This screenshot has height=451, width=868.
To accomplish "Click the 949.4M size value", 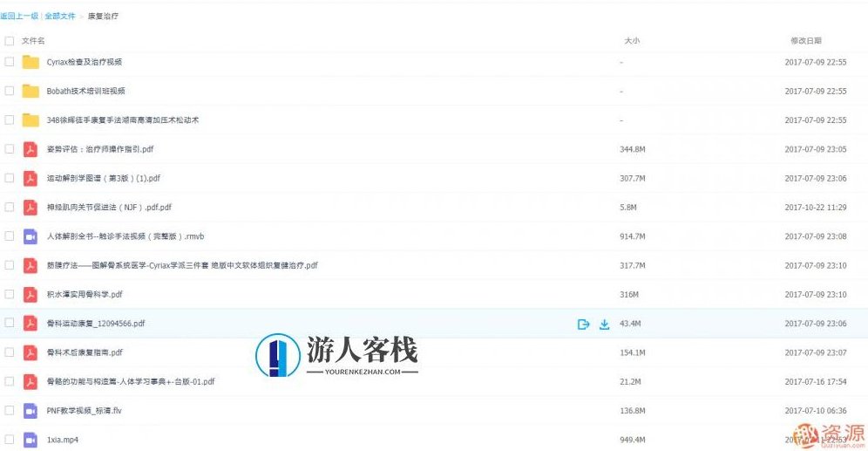I will click(633, 440).
